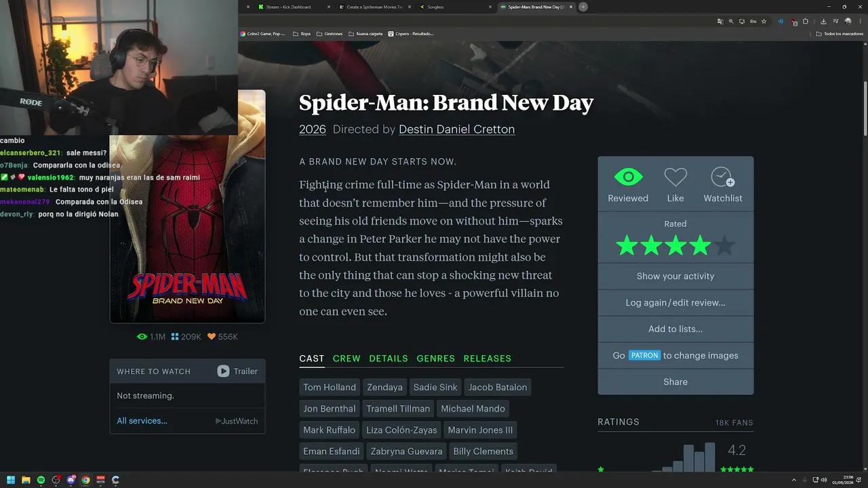Bookmark this page with star icon

click(764, 22)
